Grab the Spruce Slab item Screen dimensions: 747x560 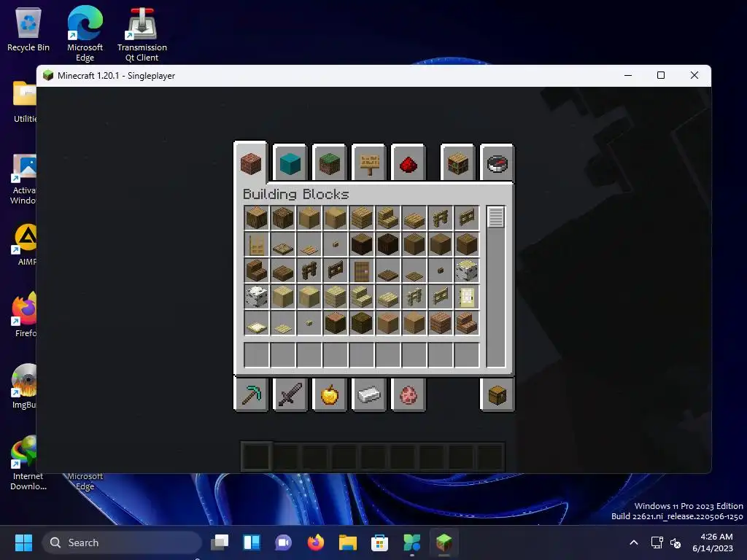tap(283, 271)
